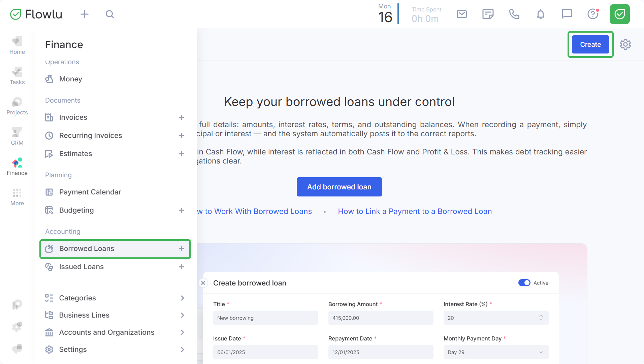The width and height of the screenshot is (644, 364).
Task: Expand the Categories submenu
Action: pyautogui.click(x=182, y=298)
